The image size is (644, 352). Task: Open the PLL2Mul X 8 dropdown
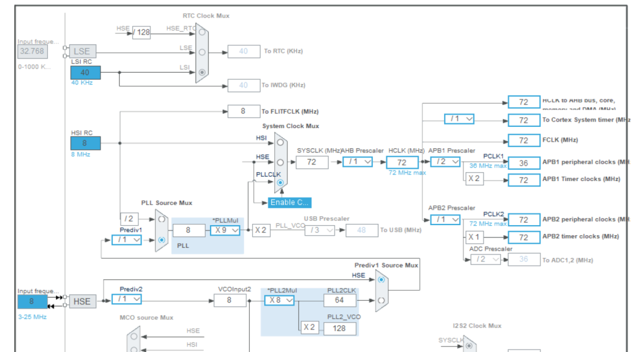click(279, 300)
